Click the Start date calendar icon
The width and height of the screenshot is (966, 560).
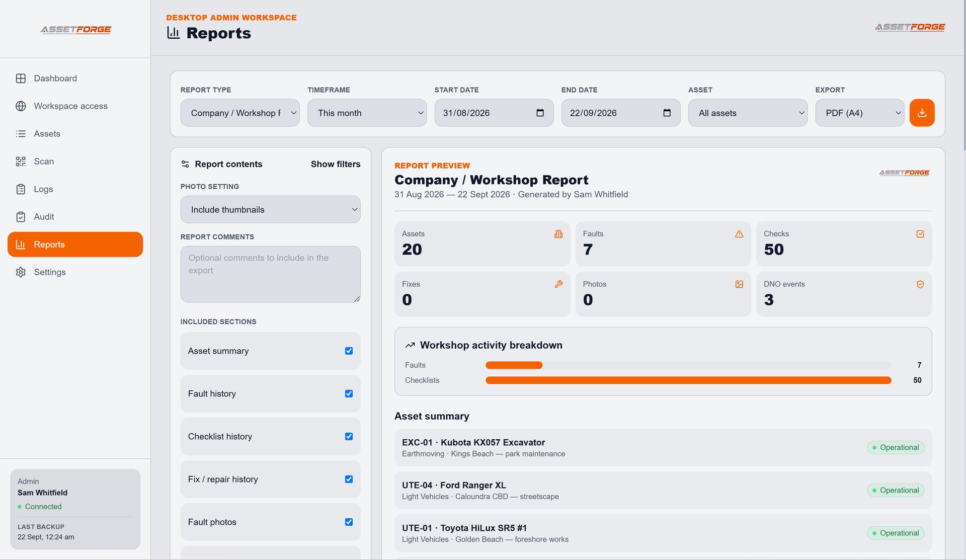click(540, 113)
